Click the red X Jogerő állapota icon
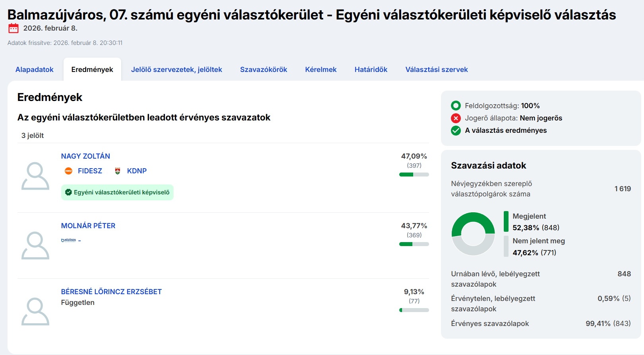This screenshot has width=644, height=355. [x=456, y=118]
